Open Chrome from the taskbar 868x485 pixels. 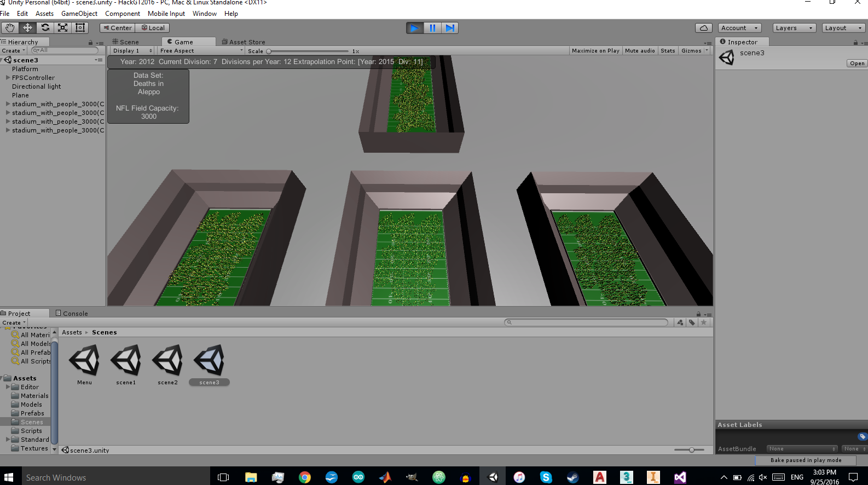pos(305,477)
